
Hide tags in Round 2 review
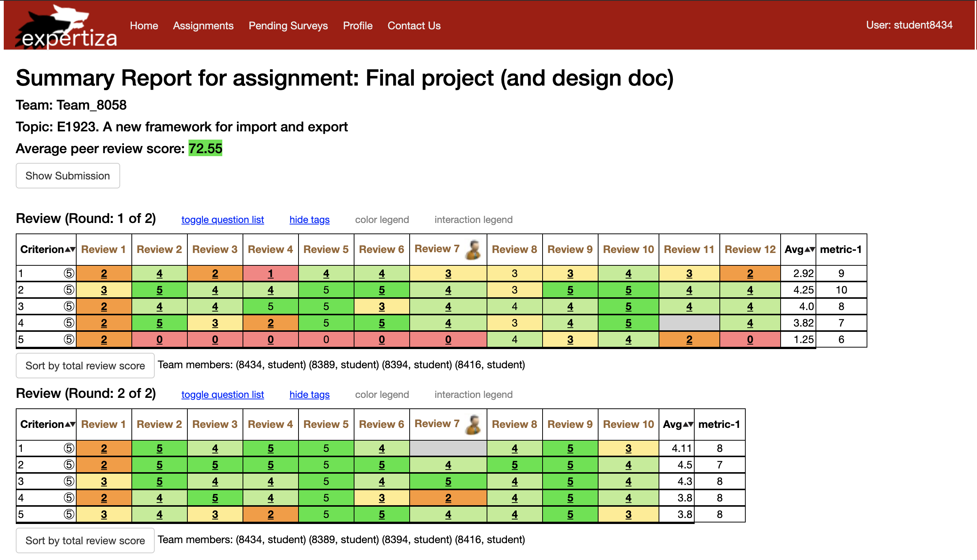309,394
